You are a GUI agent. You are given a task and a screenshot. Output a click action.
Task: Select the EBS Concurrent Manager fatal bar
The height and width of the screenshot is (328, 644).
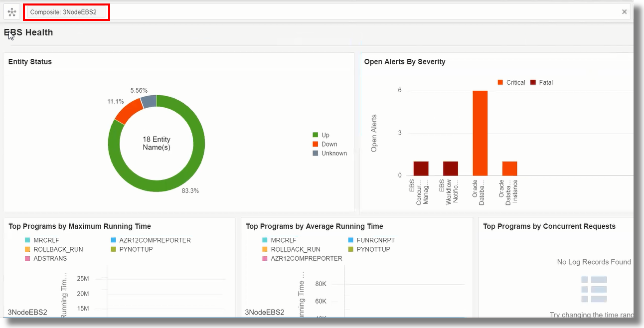(x=421, y=168)
